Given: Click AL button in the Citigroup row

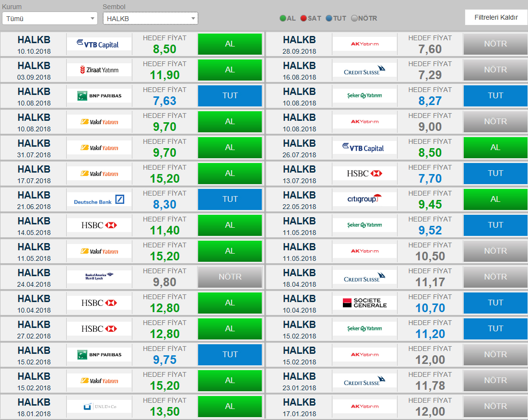Looking at the screenshot, I should click(495, 199).
